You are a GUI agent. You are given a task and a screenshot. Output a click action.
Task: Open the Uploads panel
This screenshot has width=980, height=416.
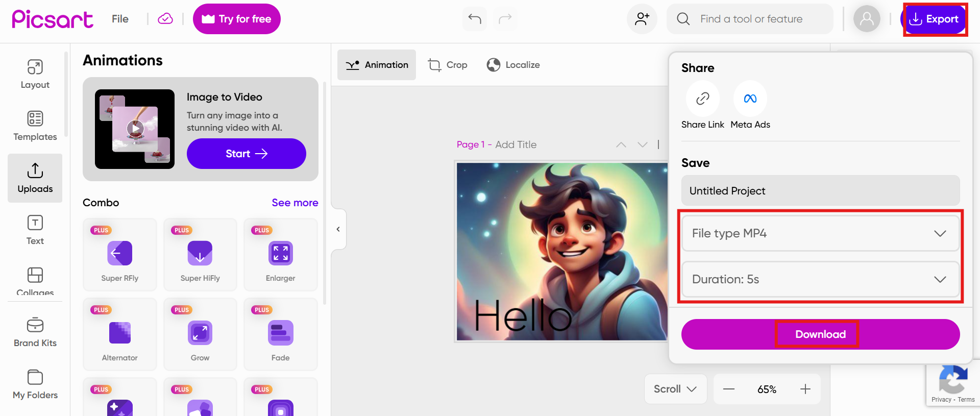point(35,178)
